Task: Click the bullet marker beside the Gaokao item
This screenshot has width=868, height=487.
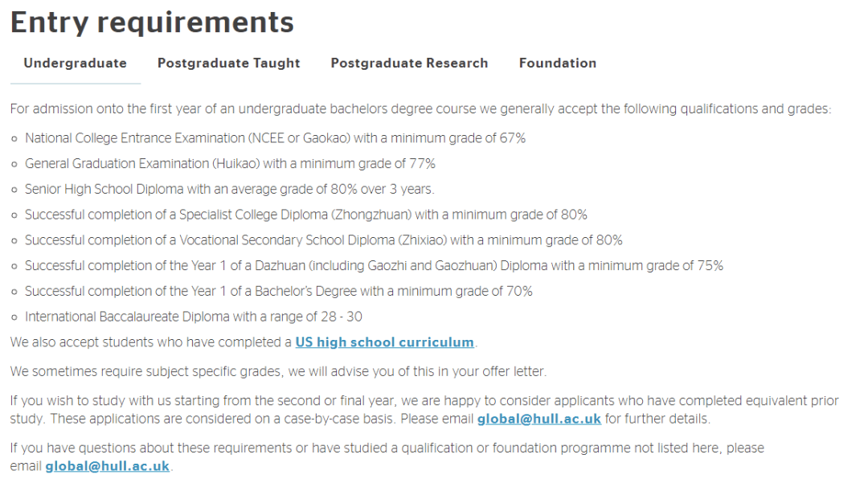Action: click(x=14, y=139)
